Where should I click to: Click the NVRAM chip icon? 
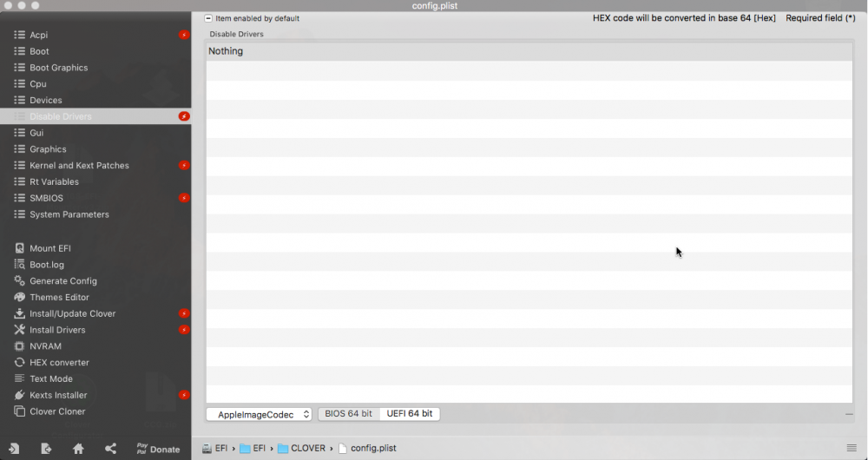click(x=19, y=346)
